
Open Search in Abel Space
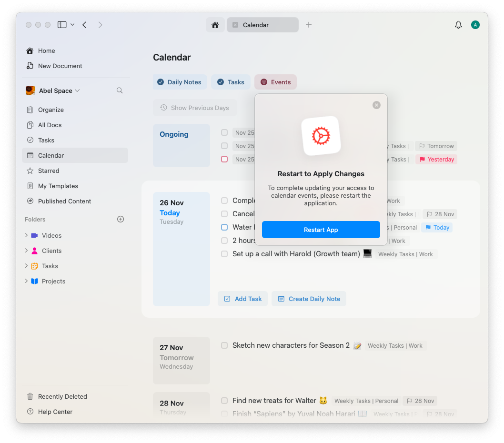[x=119, y=90]
